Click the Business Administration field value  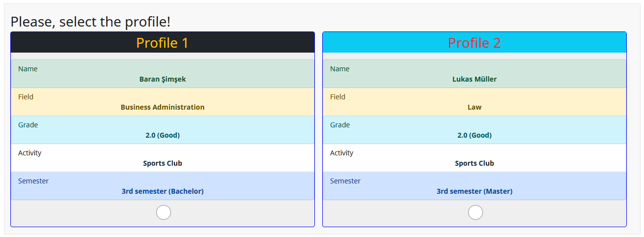click(163, 107)
